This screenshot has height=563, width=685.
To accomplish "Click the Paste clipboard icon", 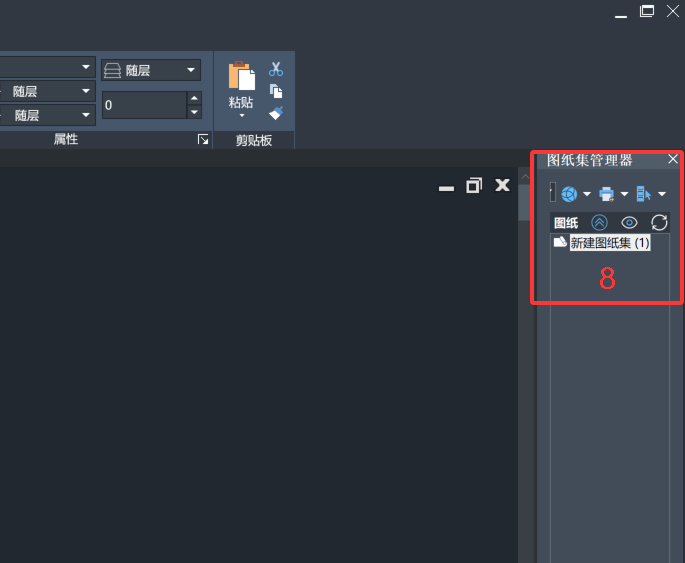I will tap(241, 76).
